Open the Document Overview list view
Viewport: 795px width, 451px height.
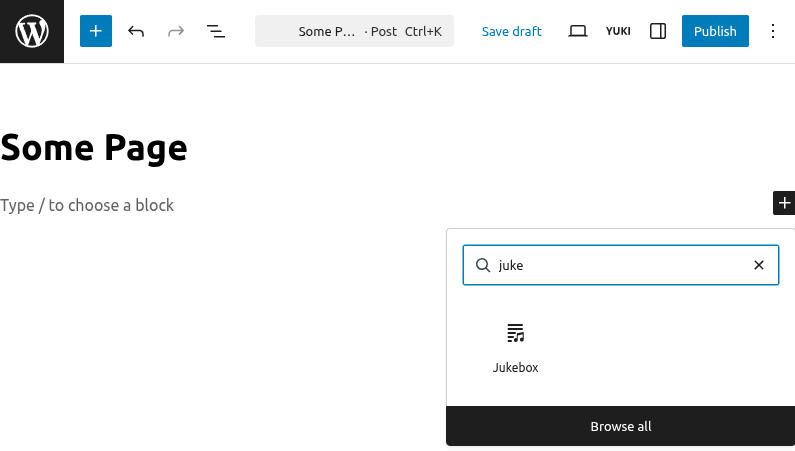[216, 31]
